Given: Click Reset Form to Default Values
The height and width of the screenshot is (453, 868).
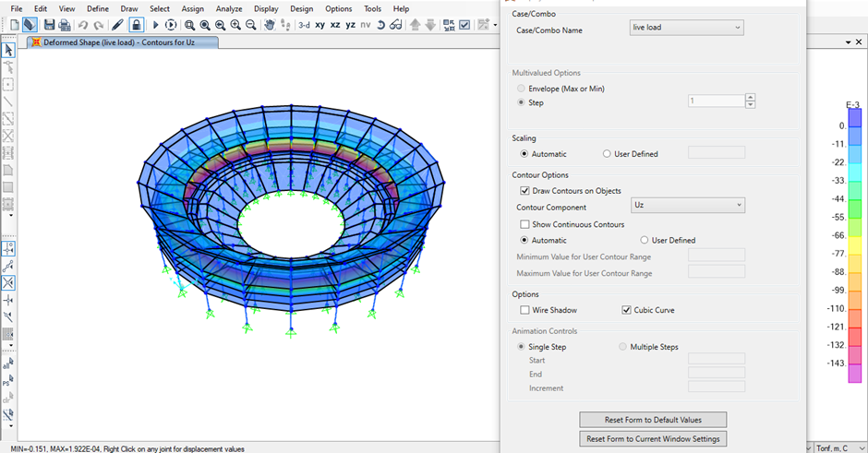Looking at the screenshot, I should click(x=653, y=420).
